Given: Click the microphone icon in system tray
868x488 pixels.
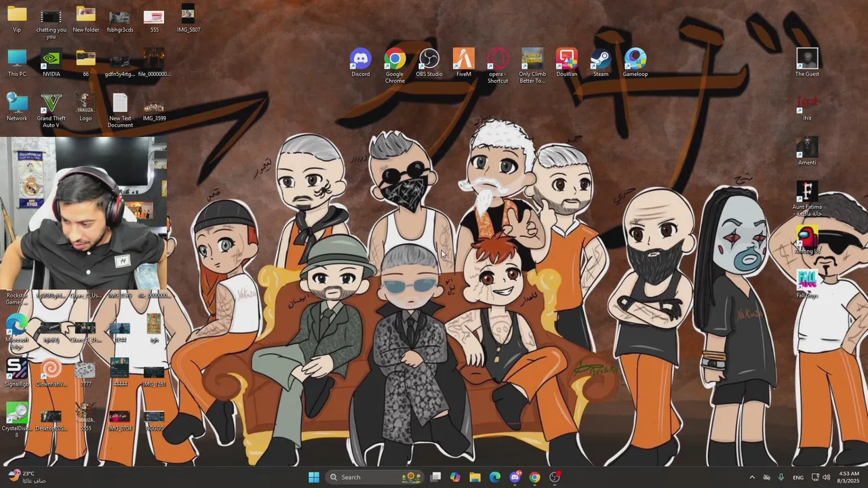Looking at the screenshot, I should click(781, 477).
